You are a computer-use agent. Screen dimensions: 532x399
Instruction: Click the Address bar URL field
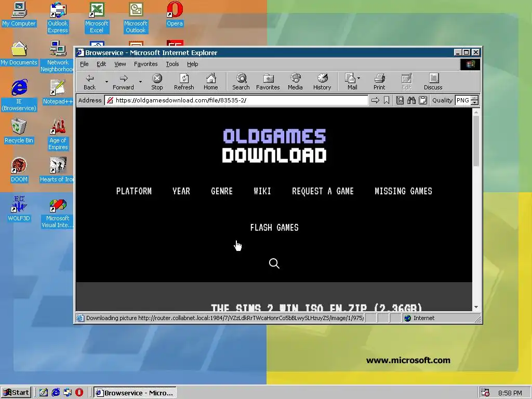236,100
